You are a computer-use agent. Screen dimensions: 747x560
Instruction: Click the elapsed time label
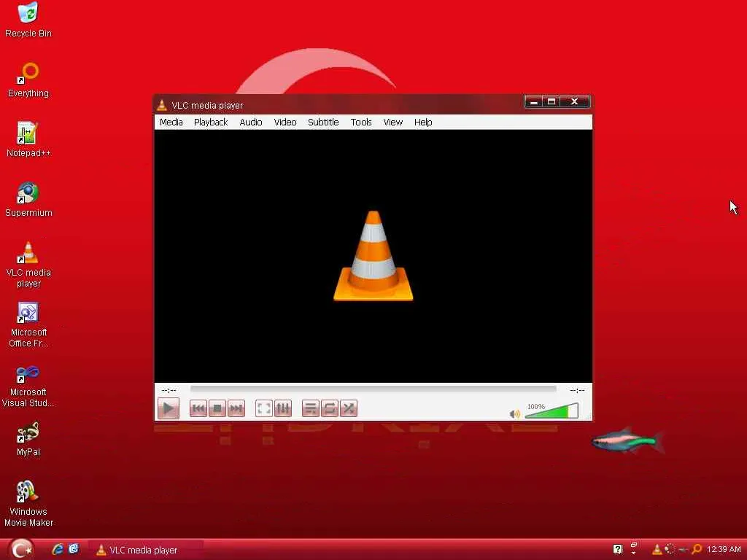pyautogui.click(x=169, y=391)
